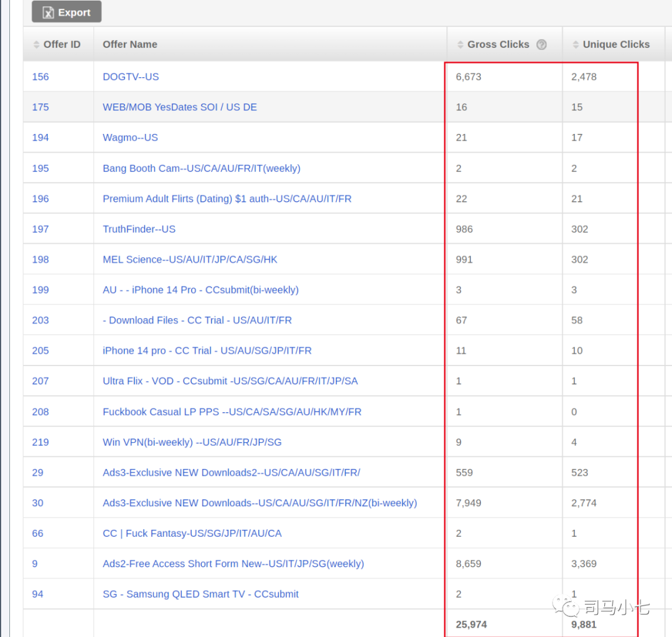The image size is (672, 637).
Task: Open offer ID 175 link
Action: coord(40,107)
